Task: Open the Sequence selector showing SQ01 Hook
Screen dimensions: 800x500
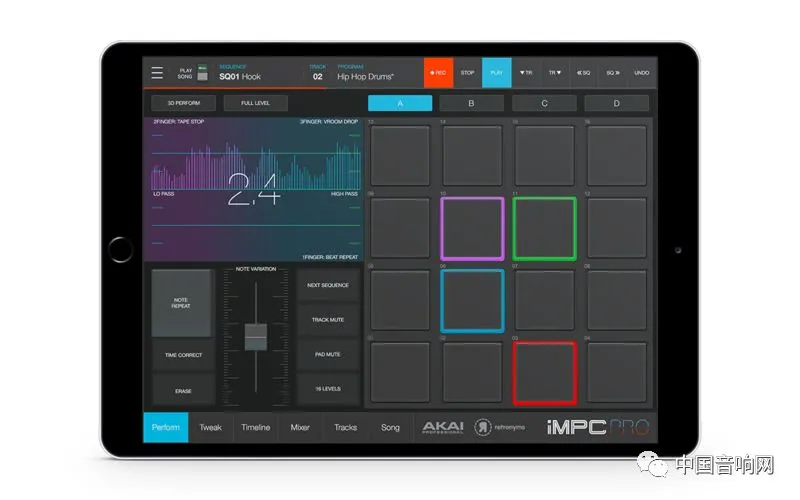Action: (x=240, y=73)
